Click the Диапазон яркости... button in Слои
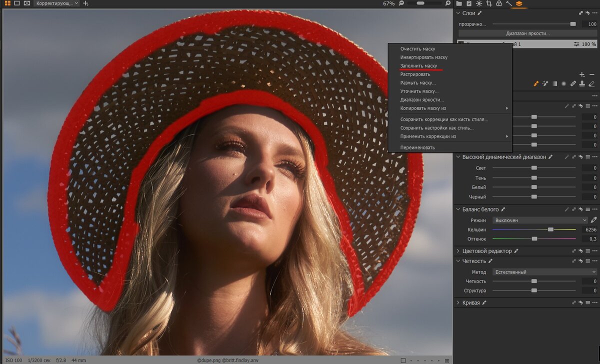600x364 pixels. point(527,33)
